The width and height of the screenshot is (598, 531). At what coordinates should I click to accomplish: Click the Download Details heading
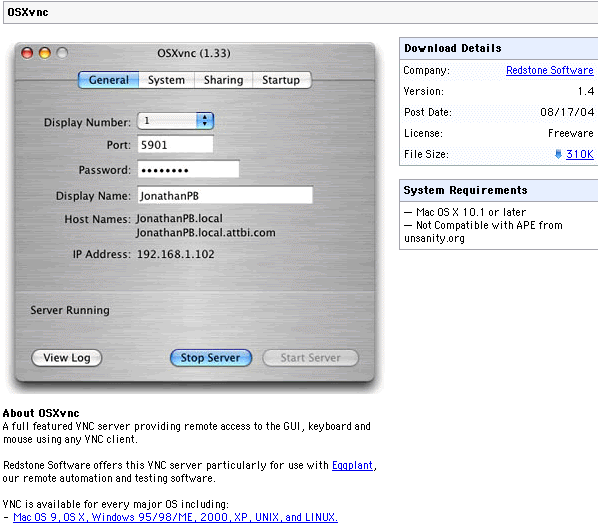(x=453, y=48)
